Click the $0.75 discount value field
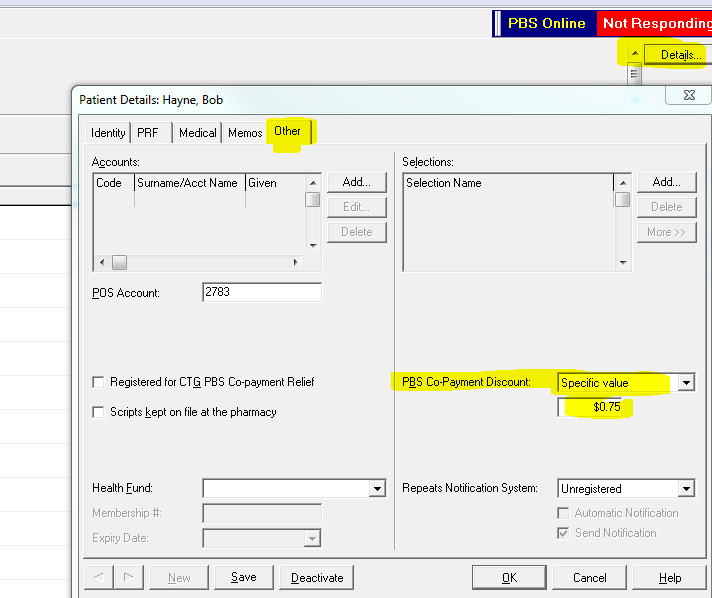 click(596, 407)
